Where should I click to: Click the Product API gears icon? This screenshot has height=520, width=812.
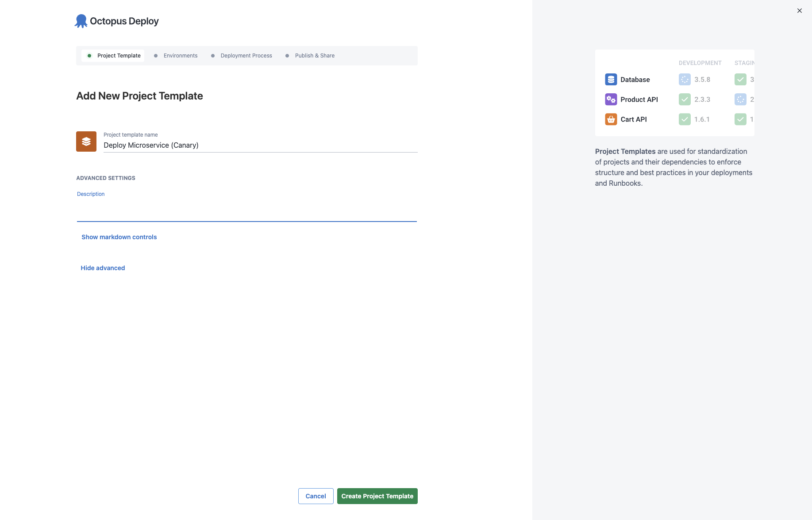tap(611, 99)
